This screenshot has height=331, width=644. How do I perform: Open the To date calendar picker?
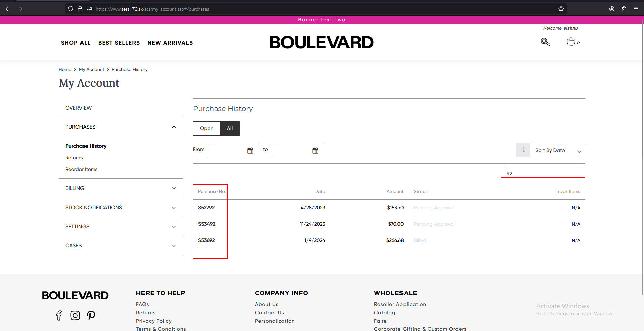315,150
